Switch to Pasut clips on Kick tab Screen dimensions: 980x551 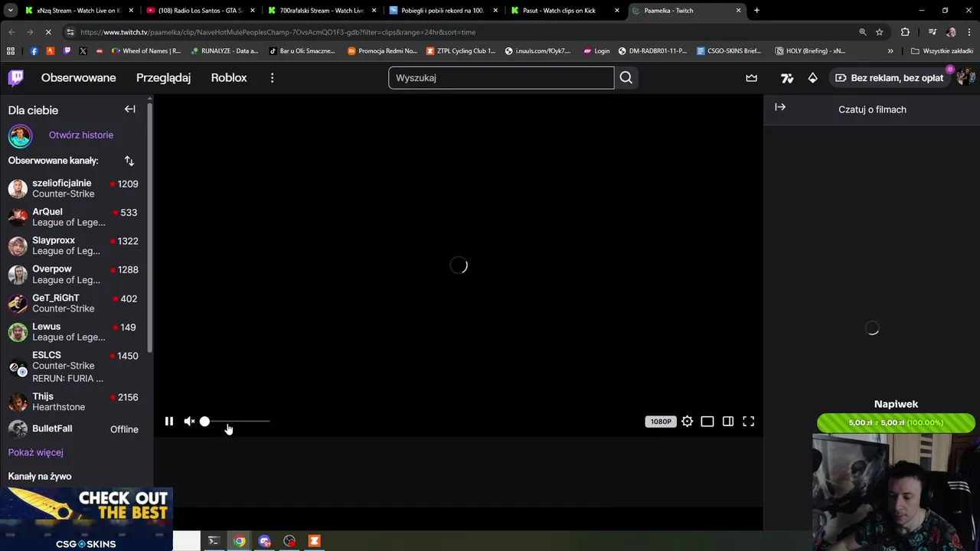[564, 11]
